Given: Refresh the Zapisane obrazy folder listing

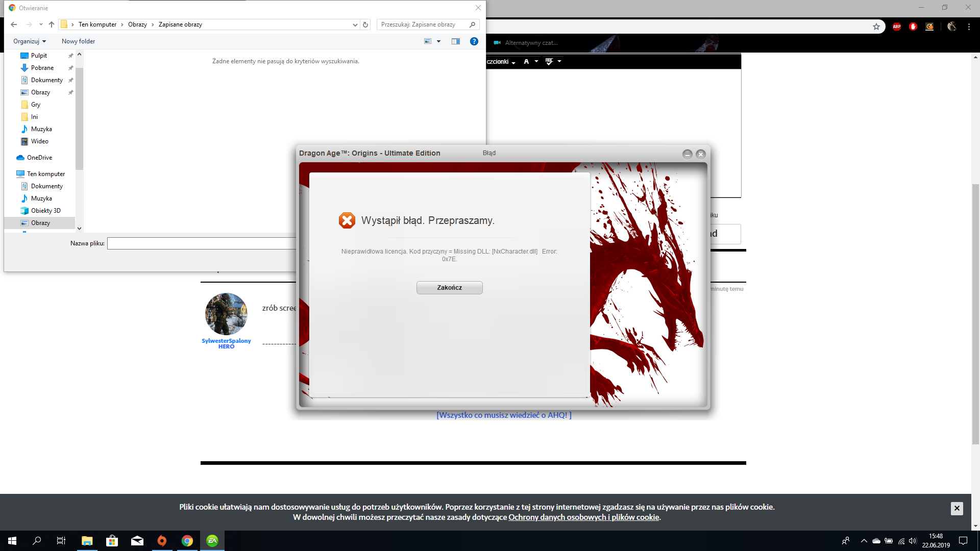Looking at the screenshot, I should pyautogui.click(x=365, y=24).
